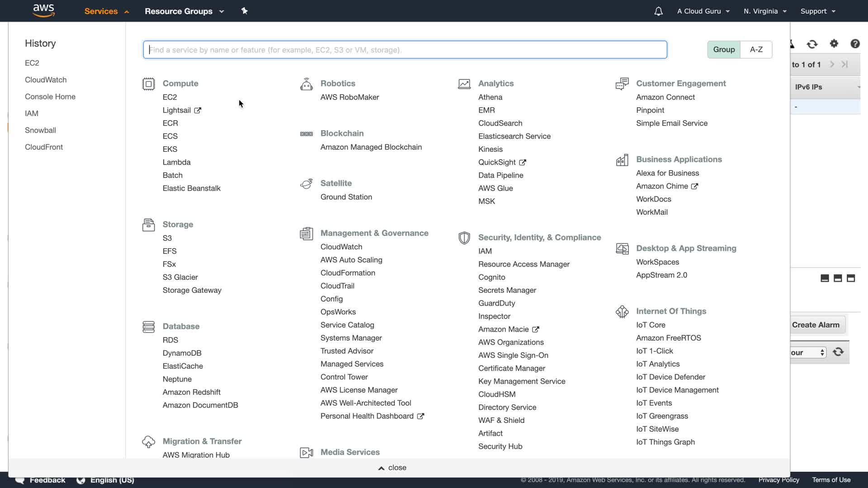Click the help question mark icon
The height and width of the screenshot is (488, 868).
[x=855, y=44]
